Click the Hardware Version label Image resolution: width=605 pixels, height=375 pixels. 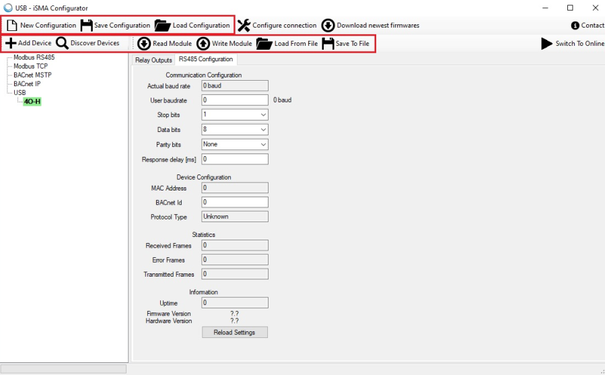[x=169, y=321]
